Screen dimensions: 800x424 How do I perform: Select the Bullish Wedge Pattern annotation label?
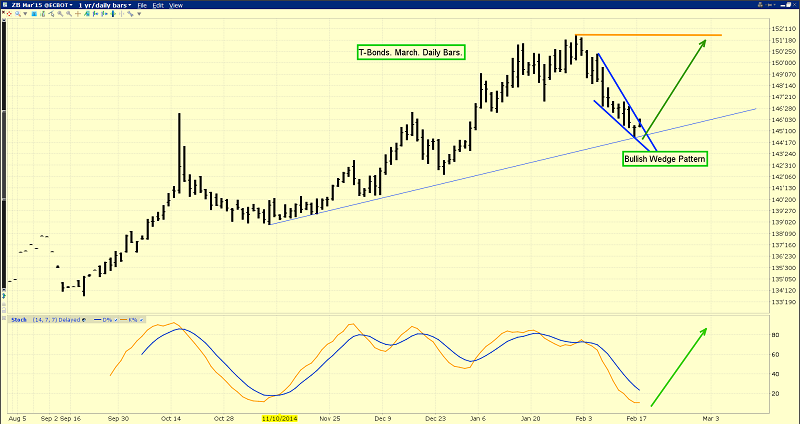(x=663, y=158)
